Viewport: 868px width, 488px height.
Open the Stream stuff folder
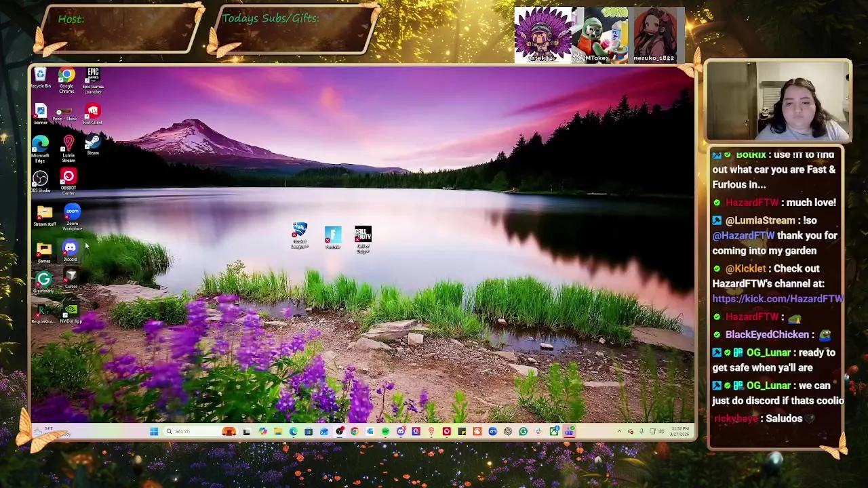pyautogui.click(x=45, y=217)
